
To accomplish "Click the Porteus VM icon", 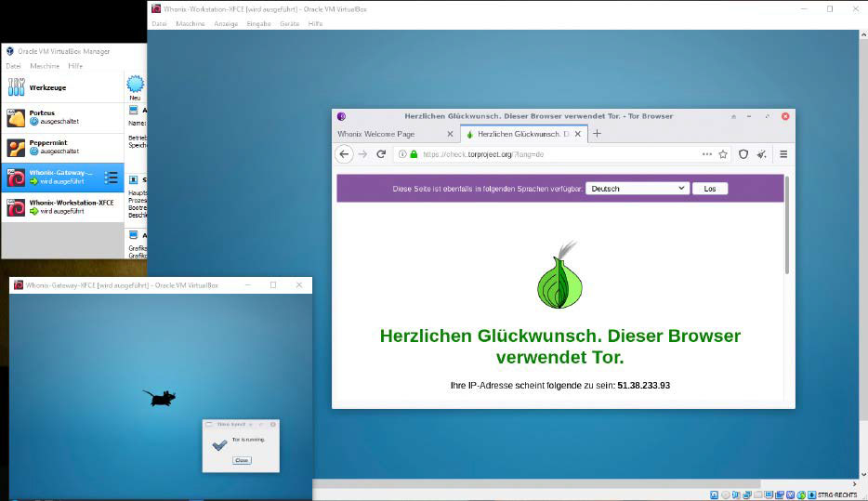I will point(16,117).
